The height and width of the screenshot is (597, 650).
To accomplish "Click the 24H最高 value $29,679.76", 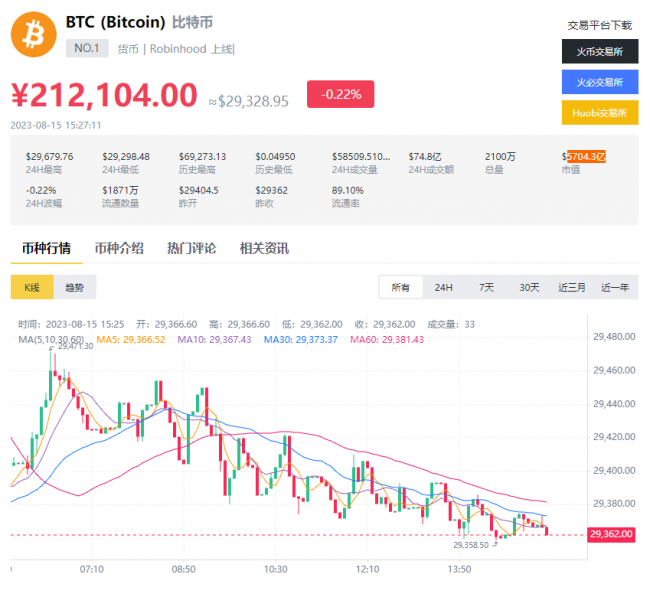I will tap(49, 156).
